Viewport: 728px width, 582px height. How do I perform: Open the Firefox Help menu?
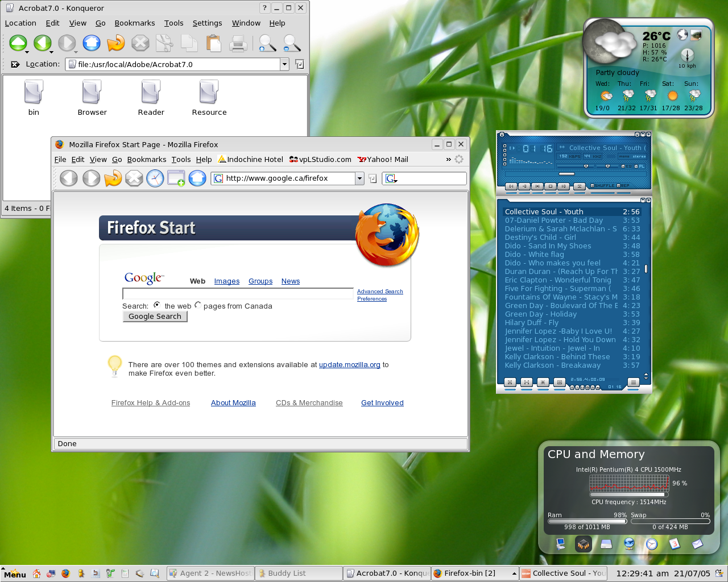coord(204,160)
